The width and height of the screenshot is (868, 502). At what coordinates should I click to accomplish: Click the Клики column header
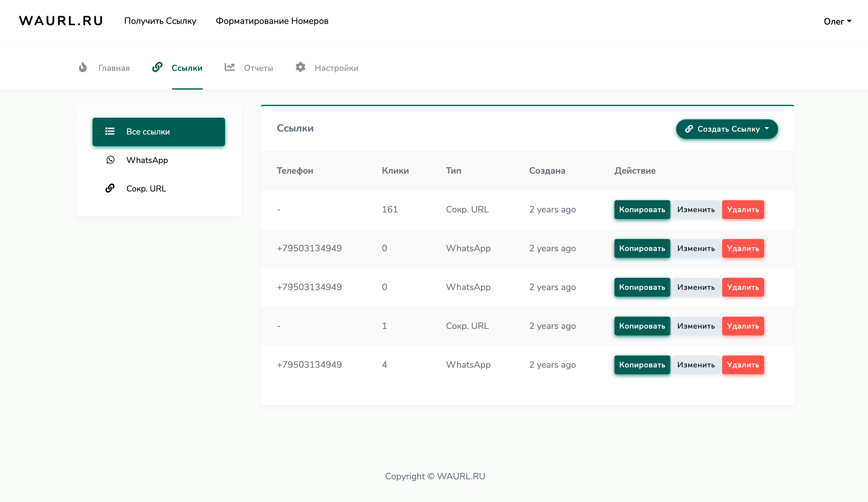(395, 170)
